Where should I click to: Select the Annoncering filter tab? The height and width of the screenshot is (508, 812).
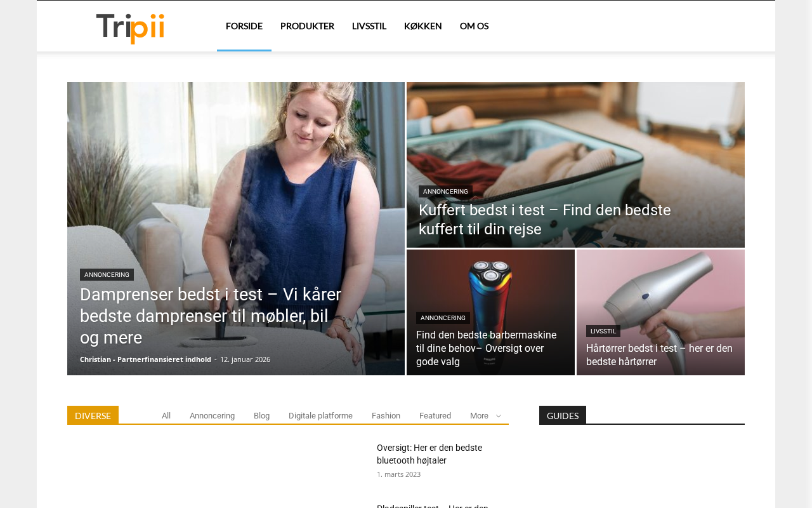pos(212,416)
